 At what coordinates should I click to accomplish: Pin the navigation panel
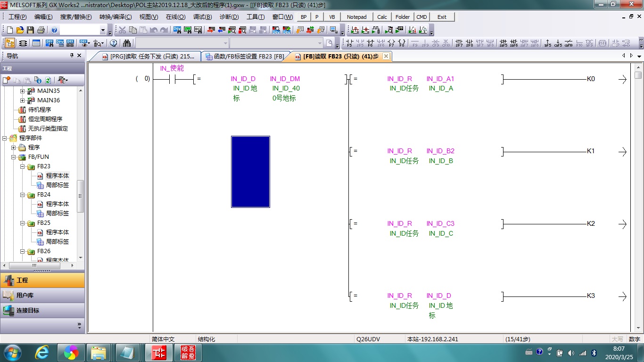coord(72,56)
